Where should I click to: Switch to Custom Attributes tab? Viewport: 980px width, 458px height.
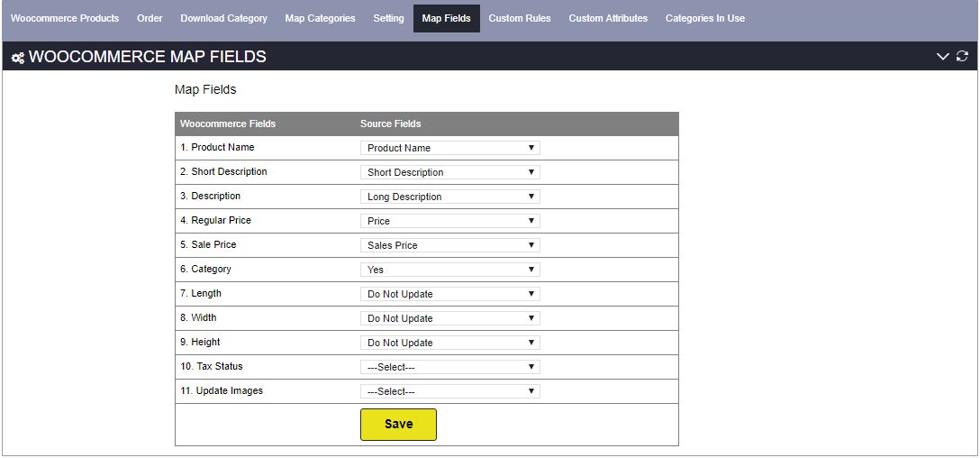click(x=608, y=18)
